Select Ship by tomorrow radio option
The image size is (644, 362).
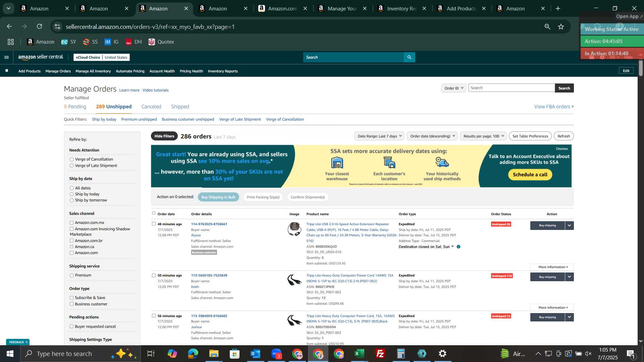[71, 200]
